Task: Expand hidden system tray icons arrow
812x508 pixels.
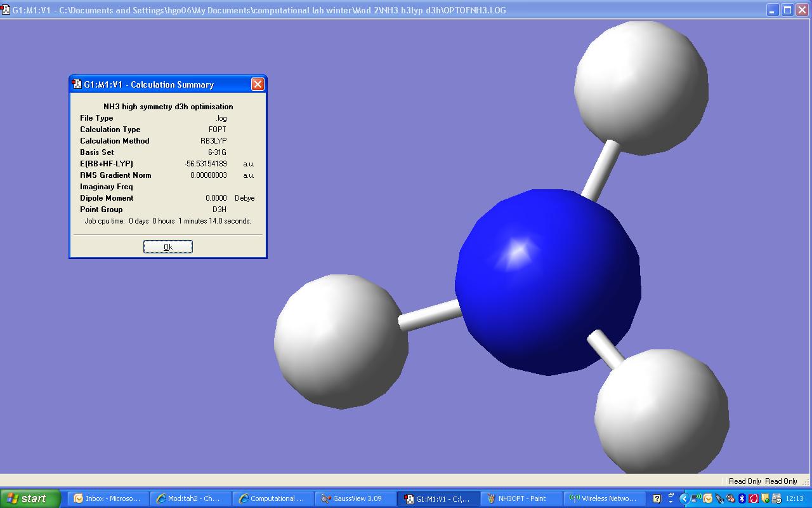Action: coord(684,498)
